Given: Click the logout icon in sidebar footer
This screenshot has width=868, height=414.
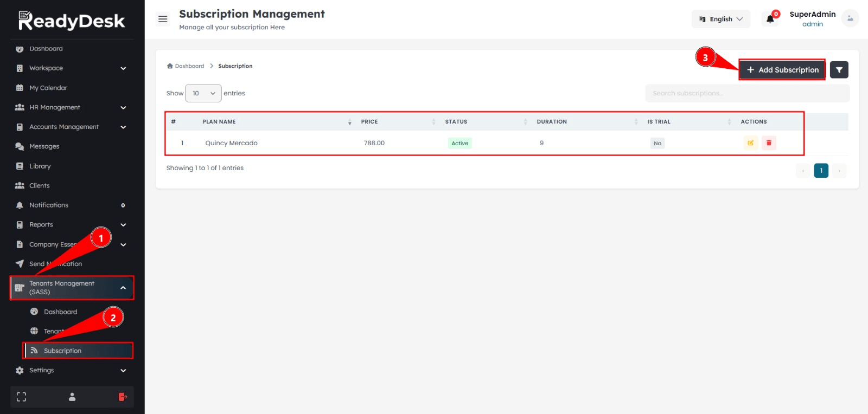Looking at the screenshot, I should [123, 397].
